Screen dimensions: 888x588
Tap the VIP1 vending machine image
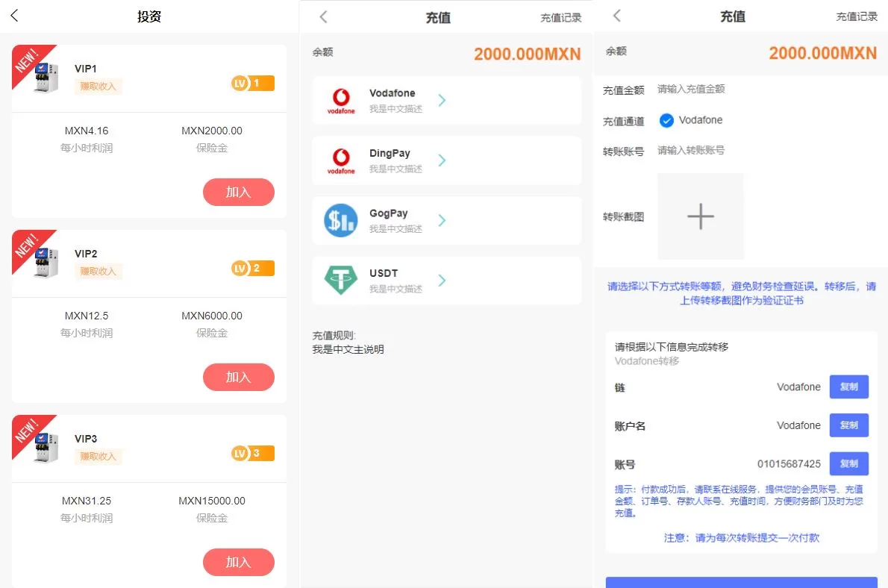pyautogui.click(x=46, y=78)
